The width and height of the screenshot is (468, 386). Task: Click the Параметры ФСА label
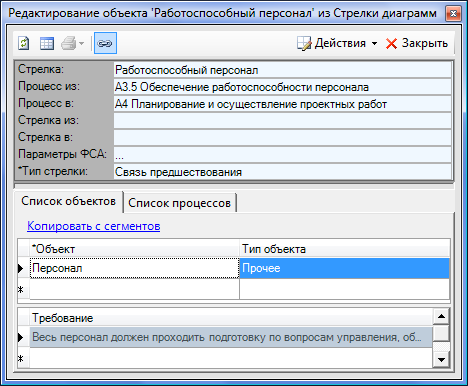(x=62, y=154)
